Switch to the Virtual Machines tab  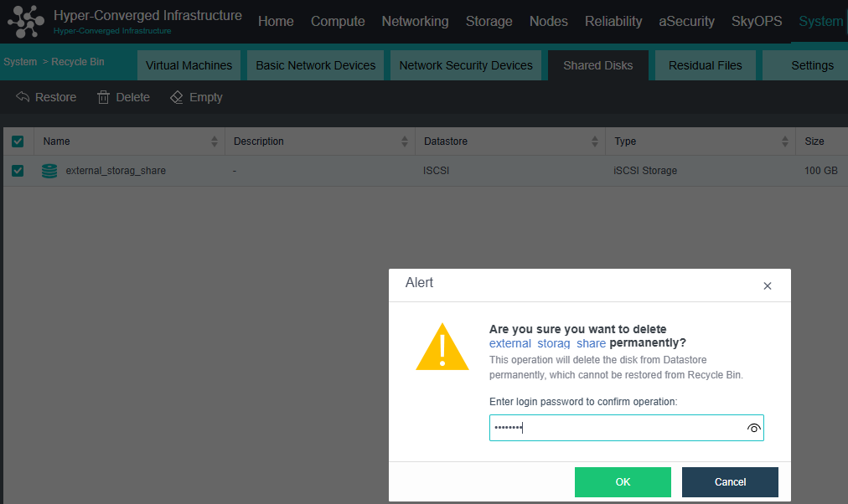pyautogui.click(x=189, y=65)
